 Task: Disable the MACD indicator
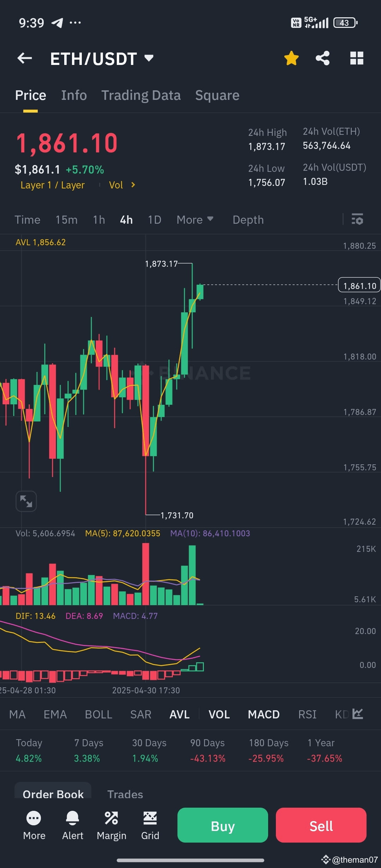[x=263, y=714]
